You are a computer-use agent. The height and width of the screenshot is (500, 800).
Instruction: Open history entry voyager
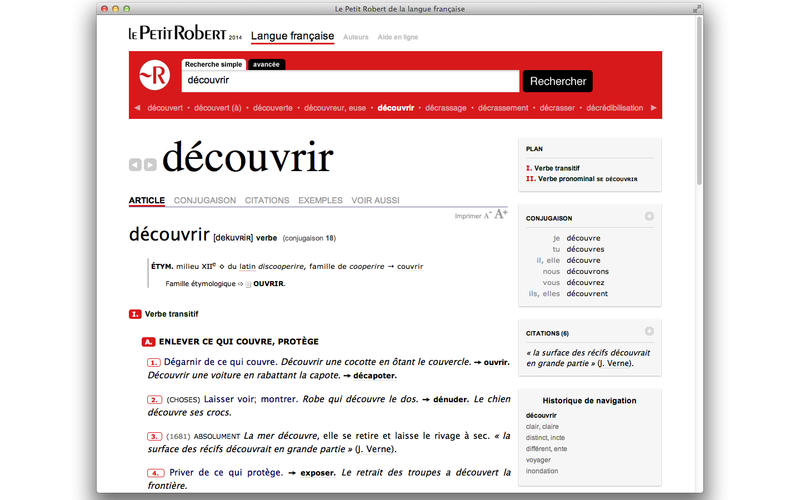(x=538, y=460)
